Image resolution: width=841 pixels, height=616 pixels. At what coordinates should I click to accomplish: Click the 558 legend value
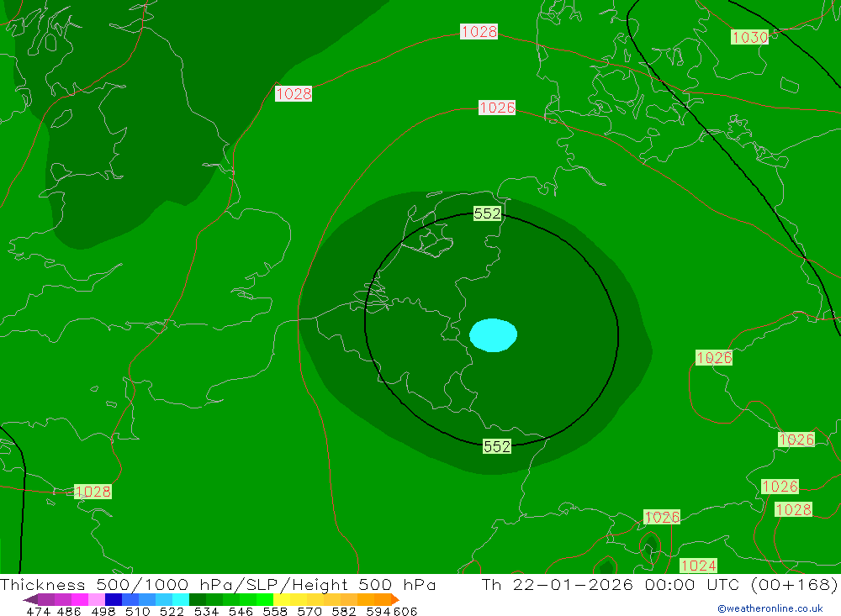click(x=275, y=611)
